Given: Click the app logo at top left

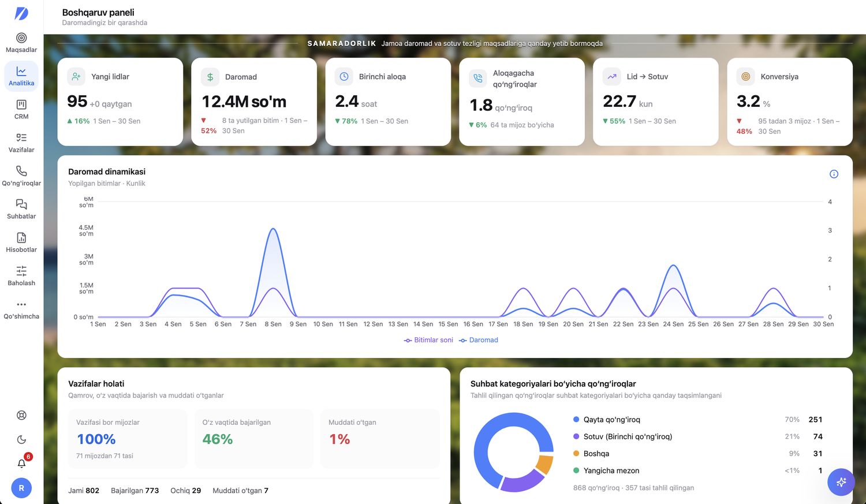Looking at the screenshot, I should click(21, 13).
